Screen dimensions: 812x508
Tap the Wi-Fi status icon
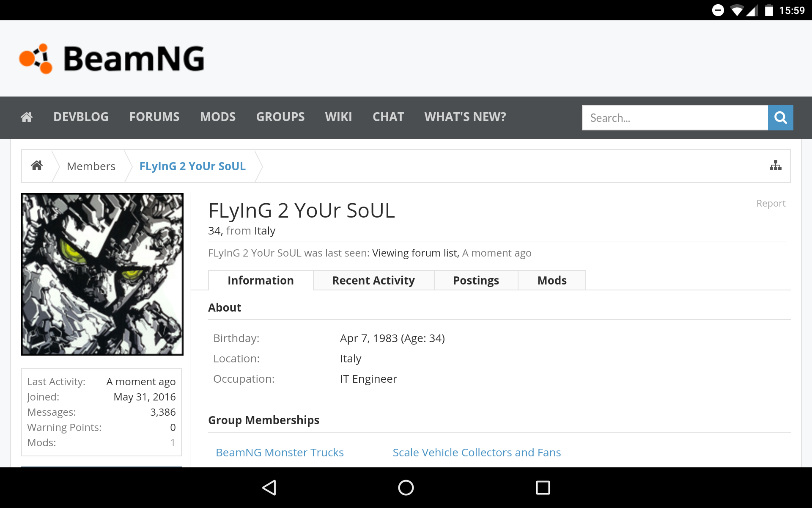pyautogui.click(x=737, y=10)
